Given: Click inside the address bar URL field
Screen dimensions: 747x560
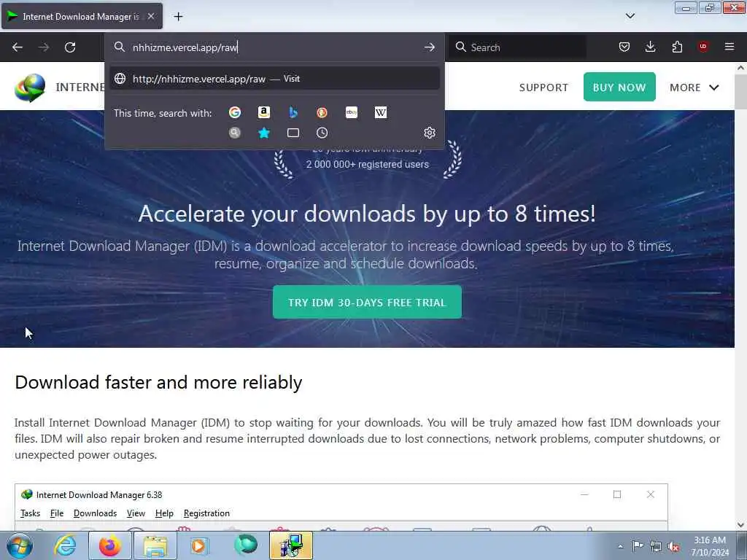Looking at the screenshot, I should click(274, 47).
